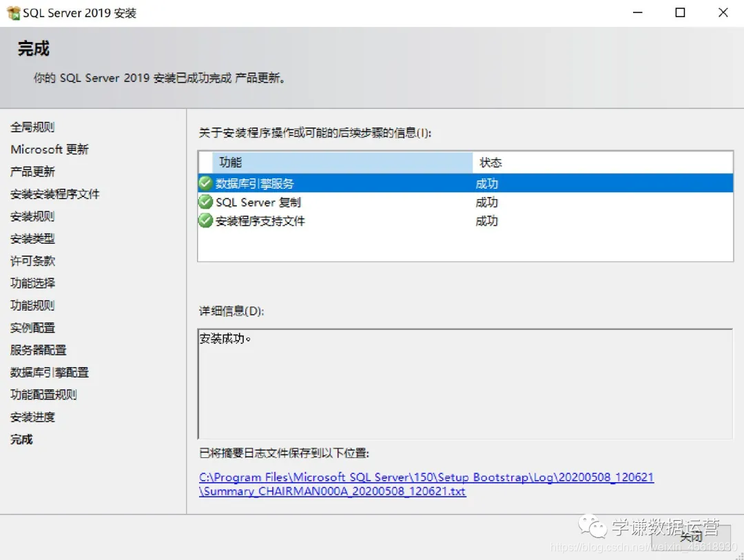
Task: Select the 安装类型 step
Action: coord(32,239)
